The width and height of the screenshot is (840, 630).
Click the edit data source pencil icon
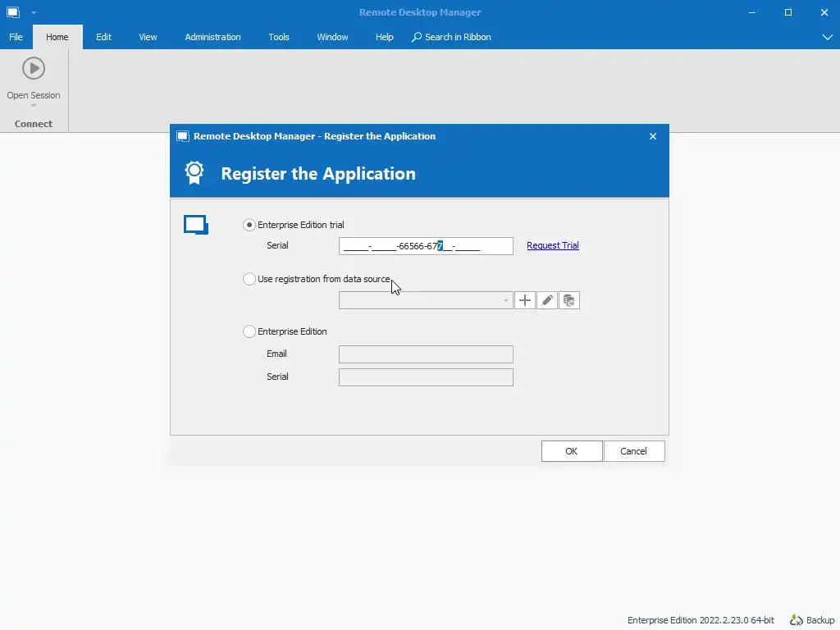click(547, 300)
